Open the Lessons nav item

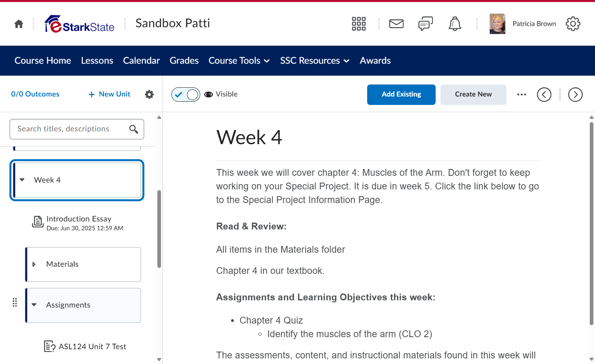click(x=97, y=60)
